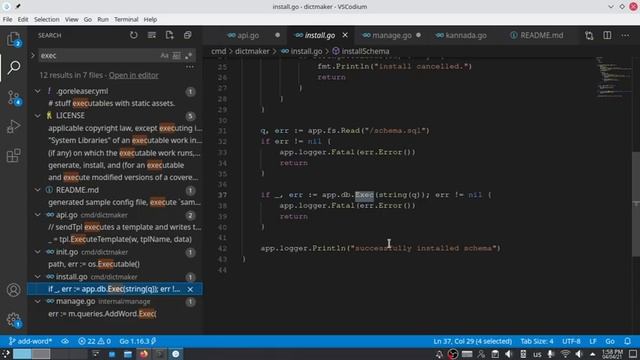Open the Explorer view in activity bar
The width and height of the screenshot is (640, 360).
[13, 40]
